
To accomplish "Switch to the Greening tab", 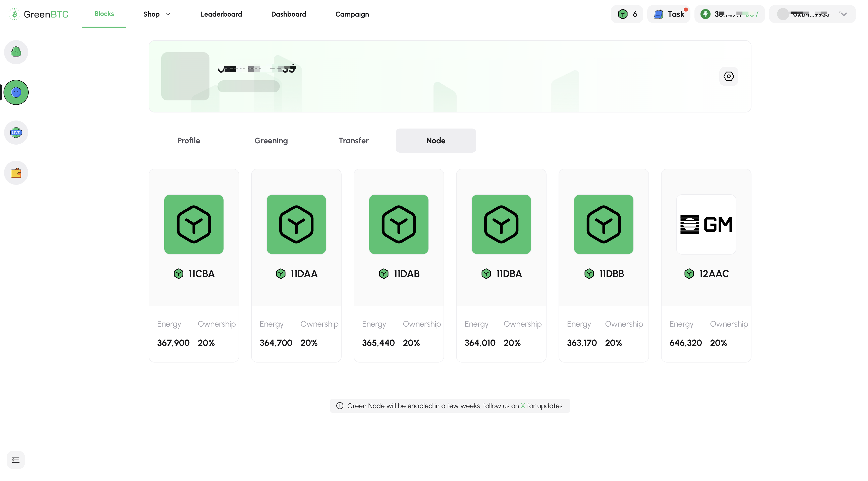I will click(x=271, y=141).
